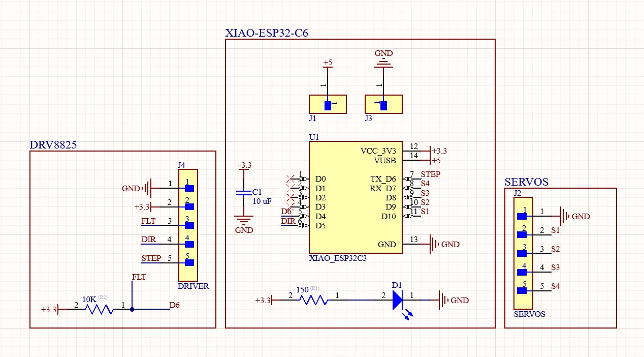Select the J1 single-pin connector body
Image resolution: width=644 pixels, height=357 pixels.
(328, 104)
